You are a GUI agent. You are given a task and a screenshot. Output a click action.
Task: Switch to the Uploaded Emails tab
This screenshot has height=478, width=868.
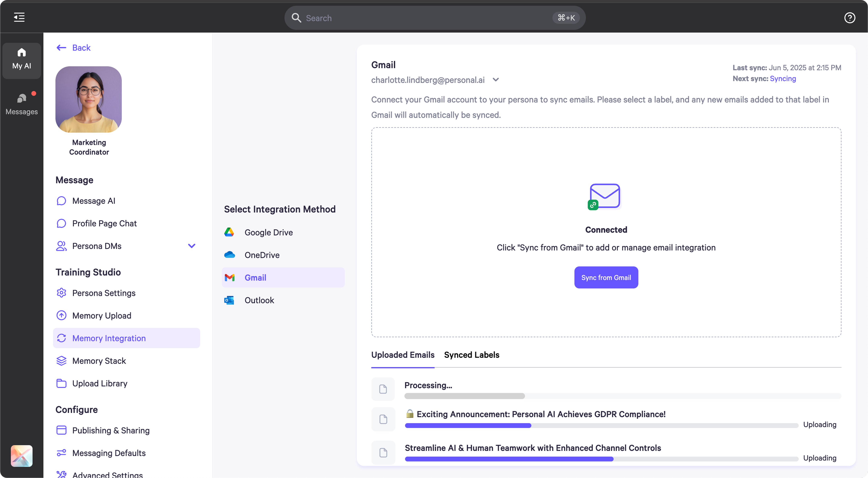tap(402, 355)
